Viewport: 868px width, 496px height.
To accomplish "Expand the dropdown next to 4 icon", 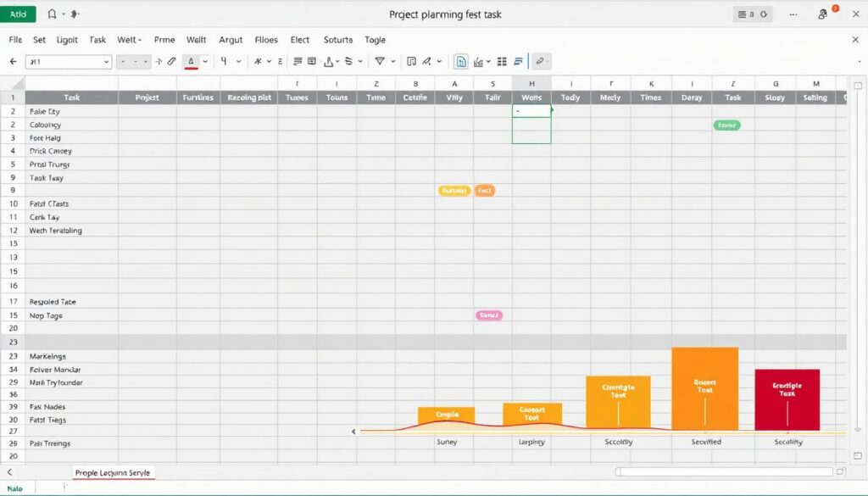I will click(x=238, y=61).
